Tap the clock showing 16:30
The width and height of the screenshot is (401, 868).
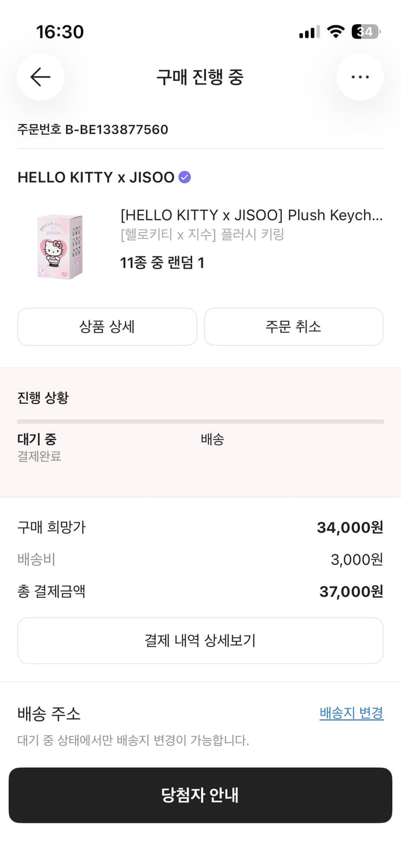pos(61,32)
